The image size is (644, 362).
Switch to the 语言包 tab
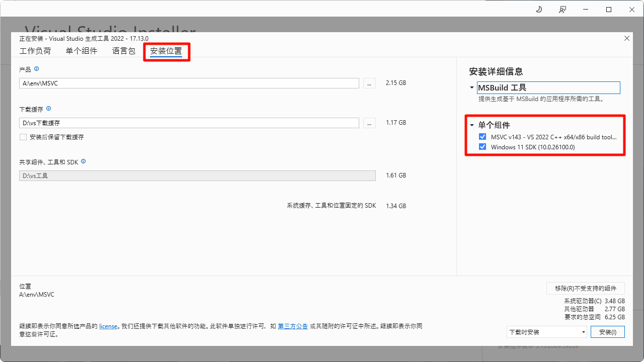123,50
